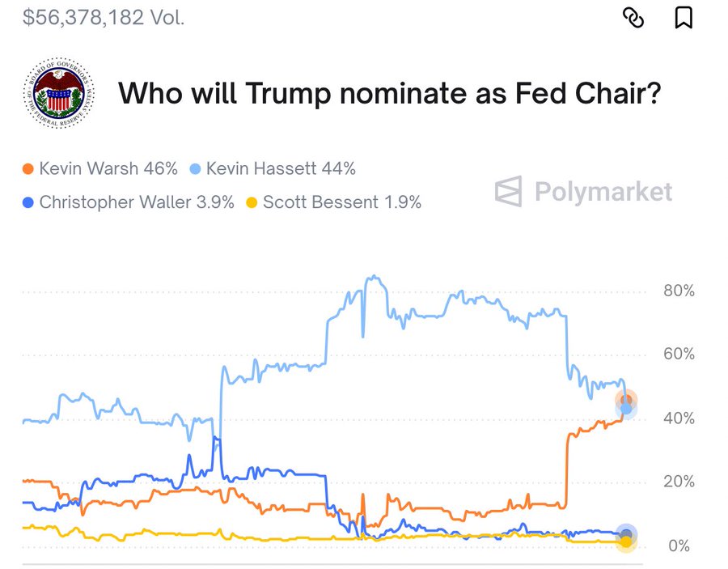Viewport: 728px width, 569px height.
Task: Click the Polymarket watermark text
Action: pyautogui.click(x=603, y=192)
